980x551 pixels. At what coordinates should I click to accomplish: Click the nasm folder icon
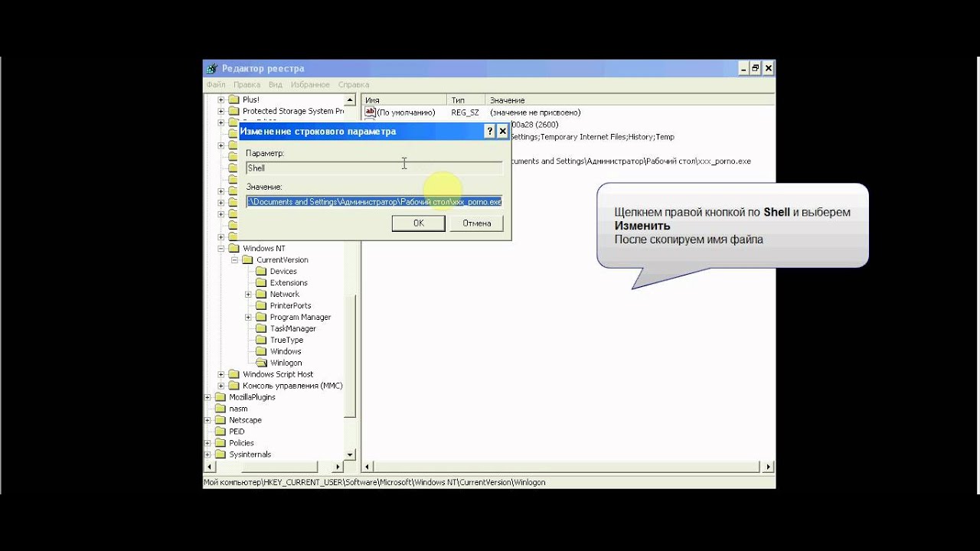click(x=220, y=409)
